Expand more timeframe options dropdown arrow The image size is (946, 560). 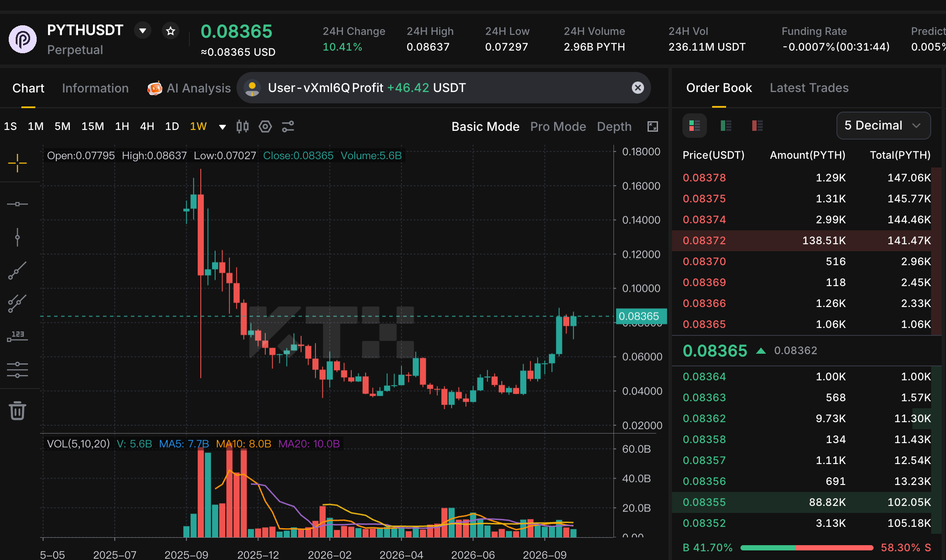223,127
